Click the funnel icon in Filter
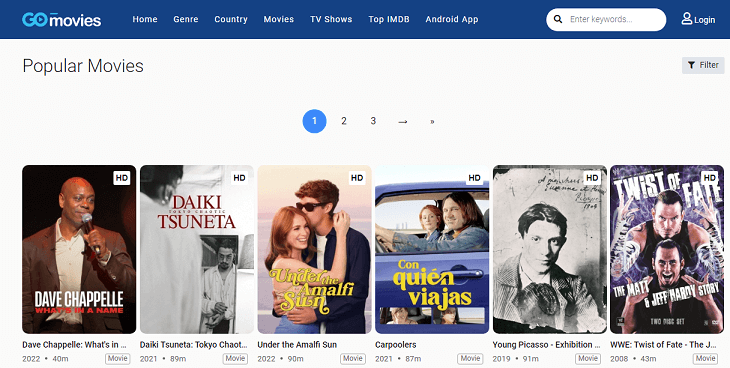The image size is (730, 368). [691, 65]
